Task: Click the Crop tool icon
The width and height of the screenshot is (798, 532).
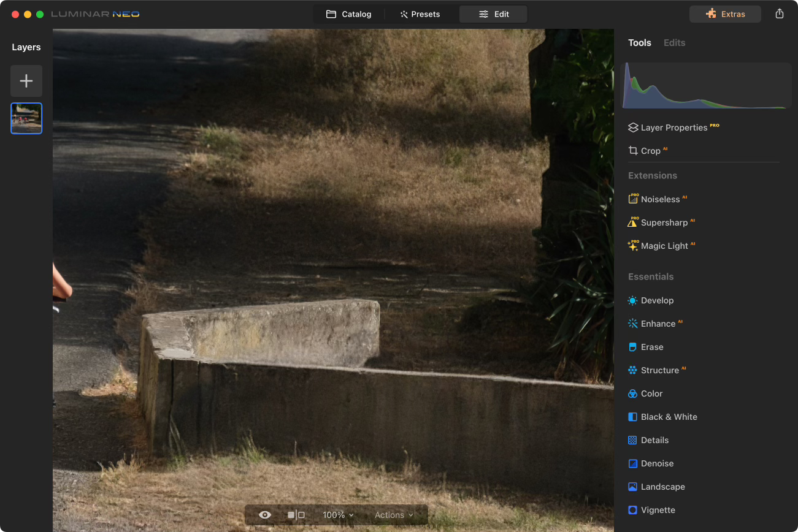Action: click(633, 151)
